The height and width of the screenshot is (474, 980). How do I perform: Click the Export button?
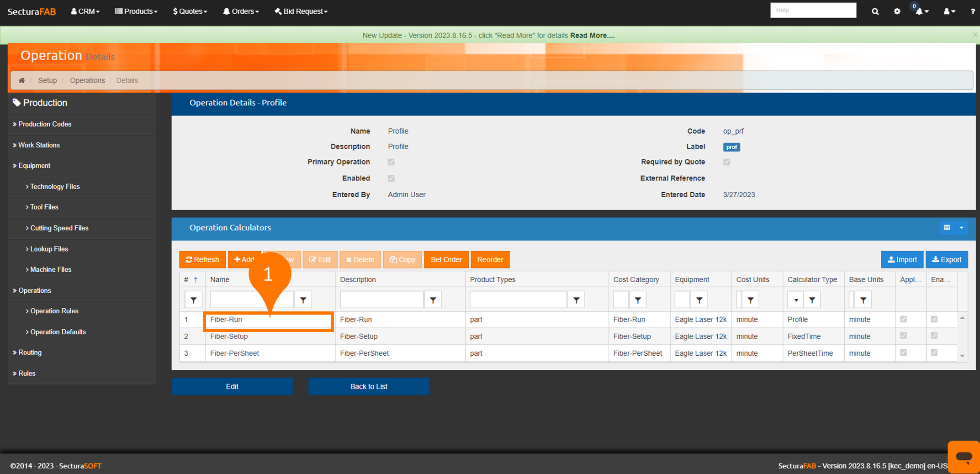click(947, 259)
